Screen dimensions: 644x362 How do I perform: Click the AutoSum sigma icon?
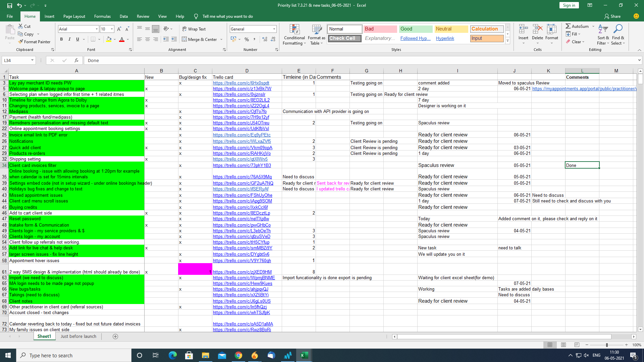coord(568,26)
